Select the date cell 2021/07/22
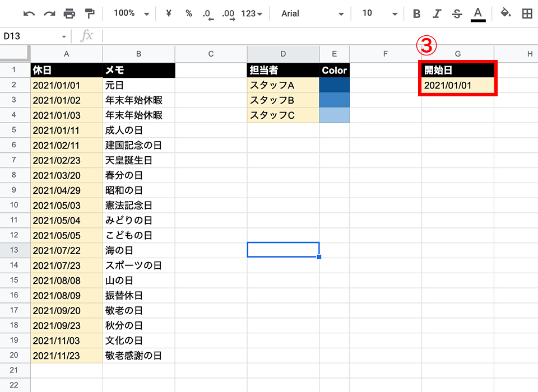538x392 pixels. point(67,250)
